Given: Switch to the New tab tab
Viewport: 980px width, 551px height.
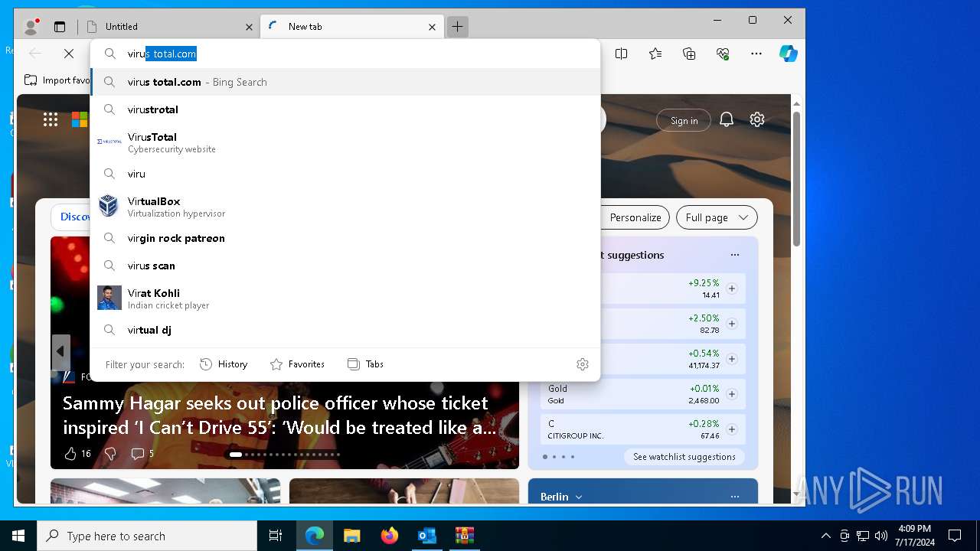Looking at the screenshot, I should [351, 27].
